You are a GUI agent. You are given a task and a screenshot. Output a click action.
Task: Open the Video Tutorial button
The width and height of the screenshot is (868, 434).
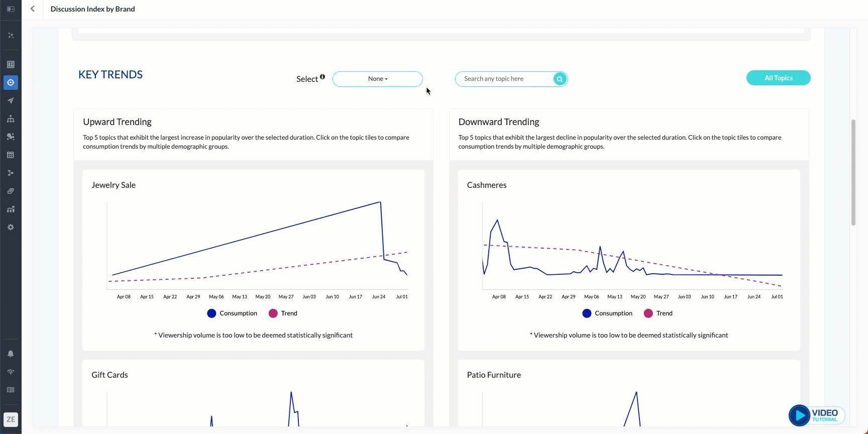[816, 415]
